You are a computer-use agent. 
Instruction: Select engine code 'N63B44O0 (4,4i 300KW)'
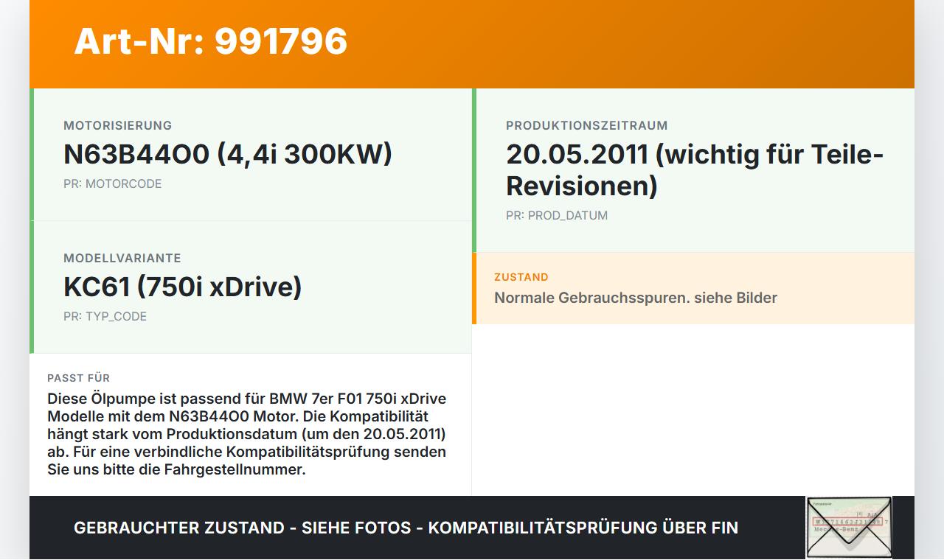(x=228, y=154)
